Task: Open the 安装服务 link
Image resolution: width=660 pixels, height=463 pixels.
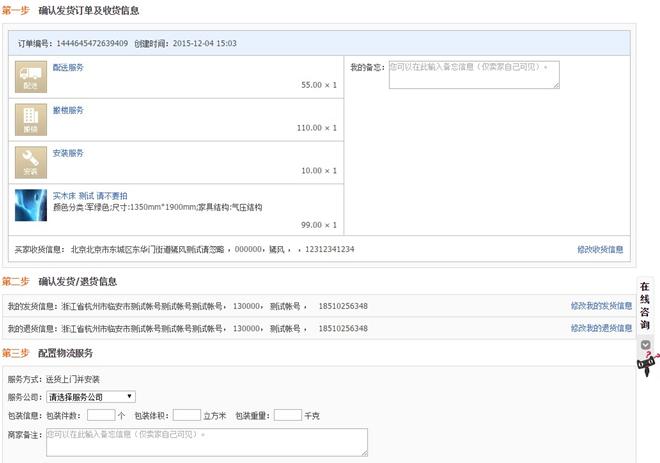Action: (x=68, y=153)
